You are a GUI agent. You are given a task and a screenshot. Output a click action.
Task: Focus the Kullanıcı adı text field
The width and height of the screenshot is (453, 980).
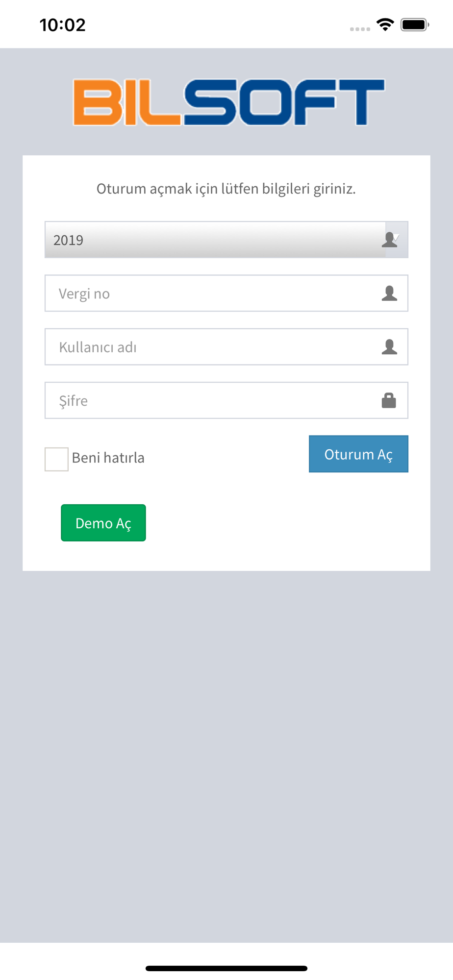click(216, 347)
